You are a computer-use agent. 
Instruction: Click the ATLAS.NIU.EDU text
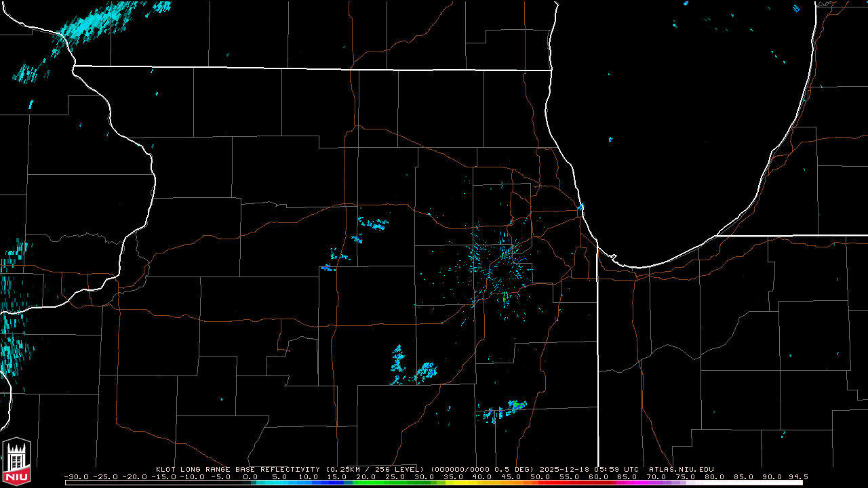681,469
